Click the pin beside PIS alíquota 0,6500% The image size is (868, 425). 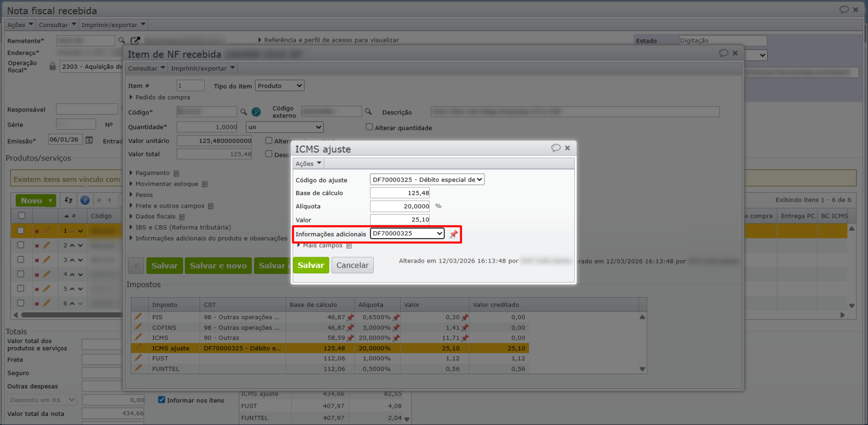click(x=396, y=317)
